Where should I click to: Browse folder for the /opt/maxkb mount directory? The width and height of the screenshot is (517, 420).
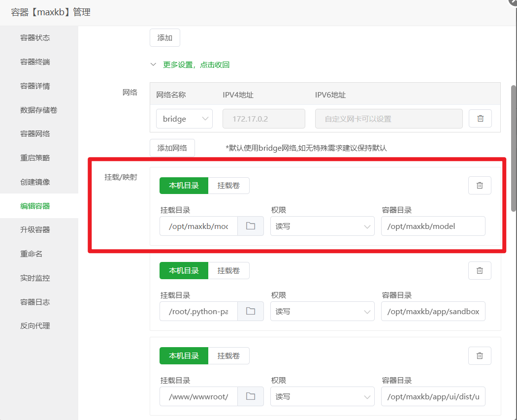click(251, 226)
